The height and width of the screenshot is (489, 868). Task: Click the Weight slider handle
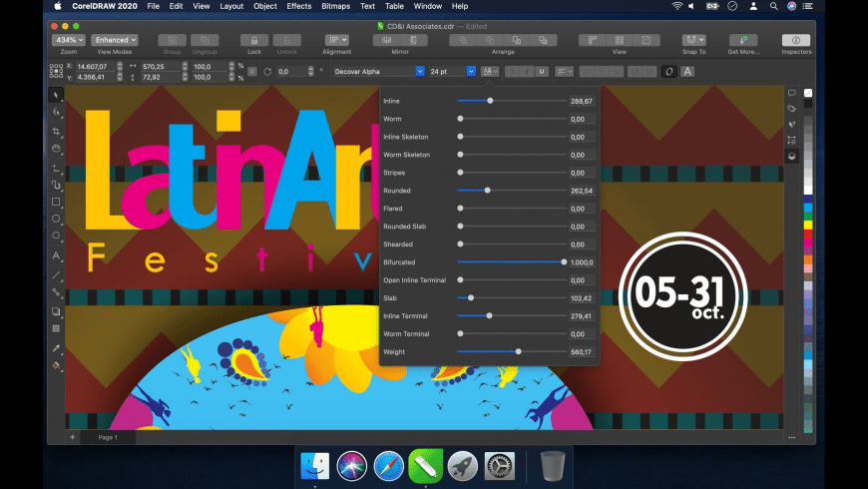(x=519, y=351)
